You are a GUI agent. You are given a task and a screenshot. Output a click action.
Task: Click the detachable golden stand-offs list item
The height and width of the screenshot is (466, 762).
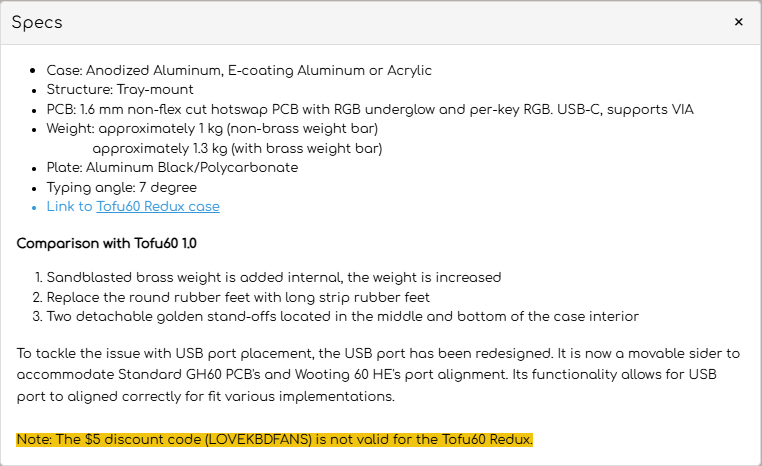(x=342, y=316)
